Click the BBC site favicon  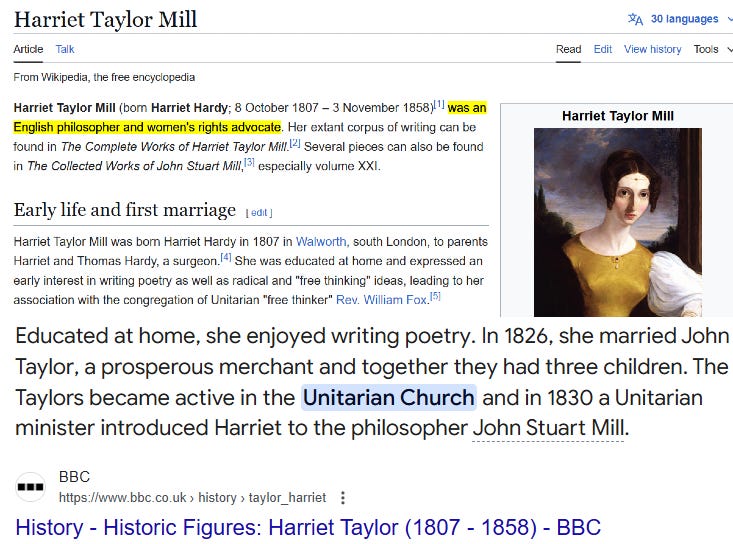click(30, 487)
